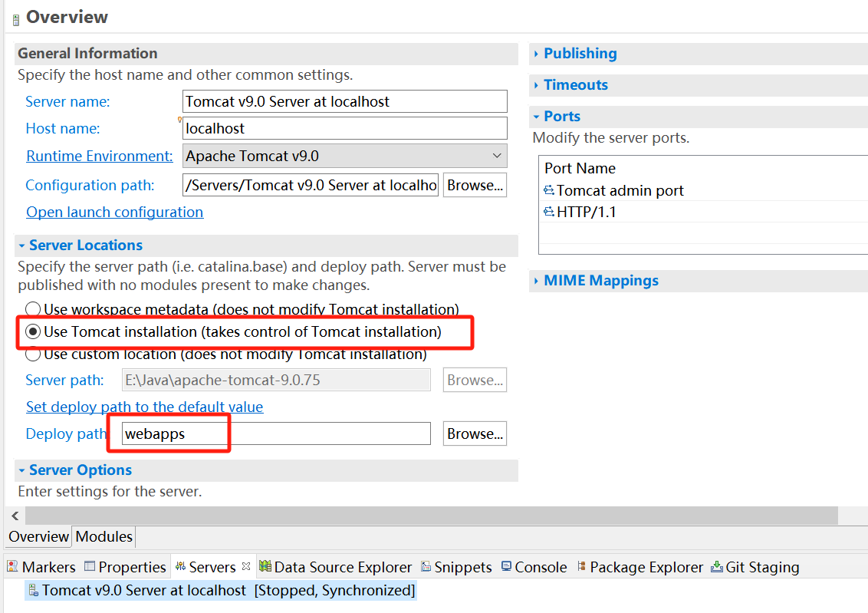This screenshot has width=868, height=613.
Task: Click the Server path field
Action: tap(276, 380)
